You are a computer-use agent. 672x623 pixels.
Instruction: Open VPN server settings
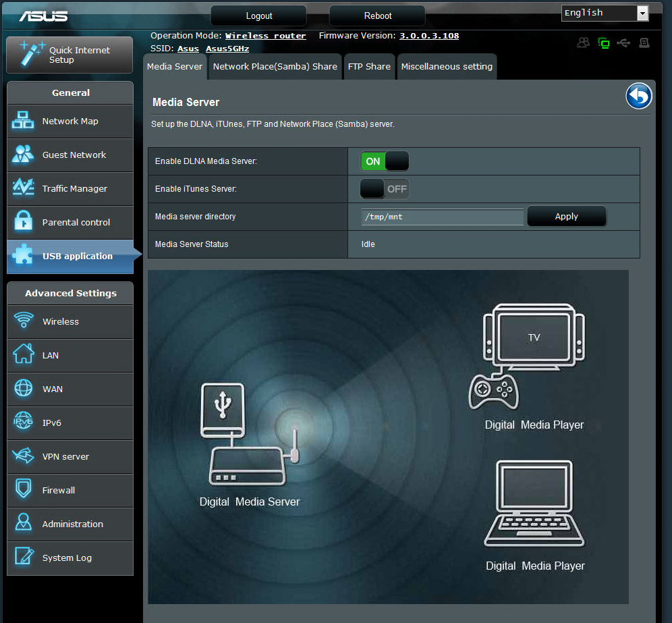click(x=70, y=457)
